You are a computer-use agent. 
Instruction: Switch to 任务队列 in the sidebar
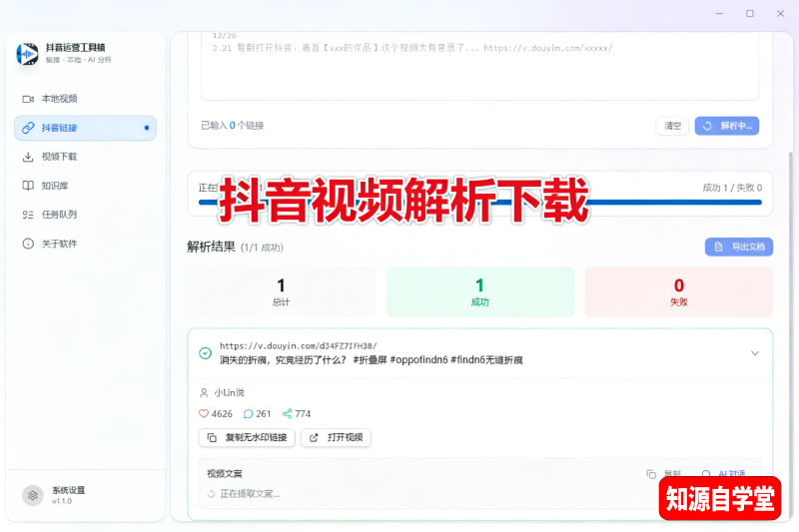(85, 215)
